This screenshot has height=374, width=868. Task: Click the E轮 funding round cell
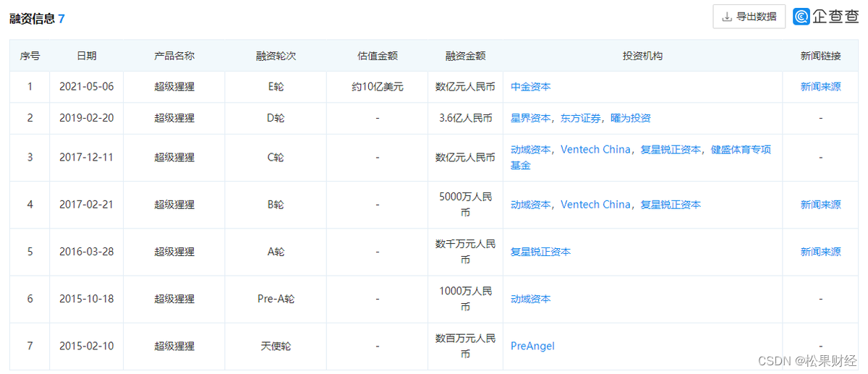tap(276, 87)
